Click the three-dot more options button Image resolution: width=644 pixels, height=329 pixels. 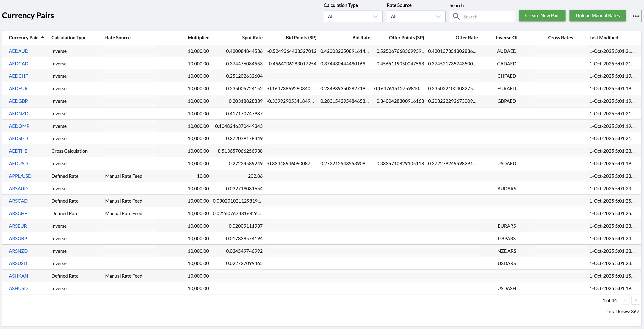(635, 16)
